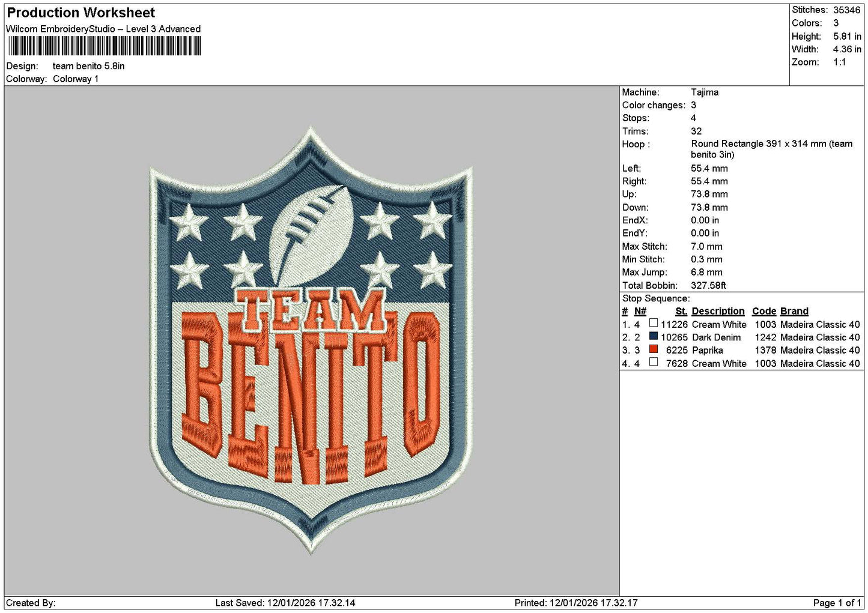The image size is (868, 613).
Task: Click the stitch count 11226 in stop 1
Action: 674,325
